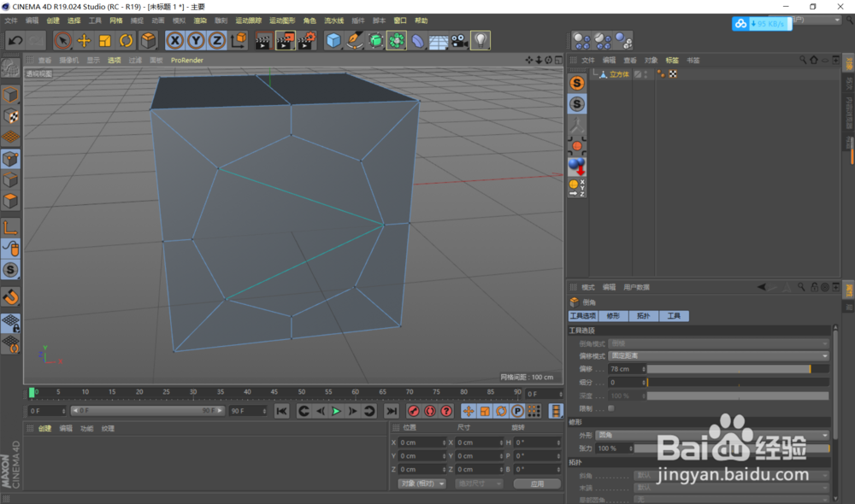Toggle the X axis lock
The height and width of the screenshot is (504, 855).
pyautogui.click(x=174, y=40)
